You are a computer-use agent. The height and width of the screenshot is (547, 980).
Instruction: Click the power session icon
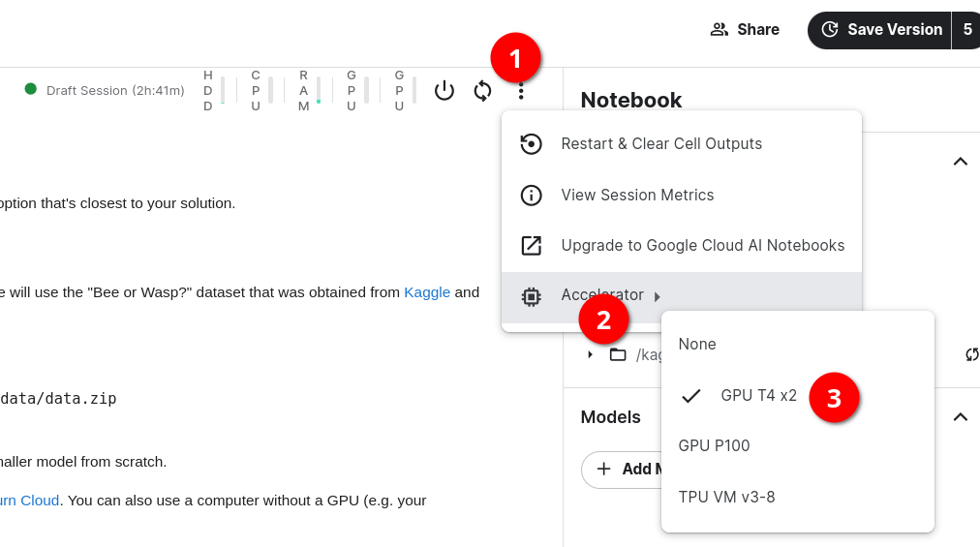tap(444, 91)
